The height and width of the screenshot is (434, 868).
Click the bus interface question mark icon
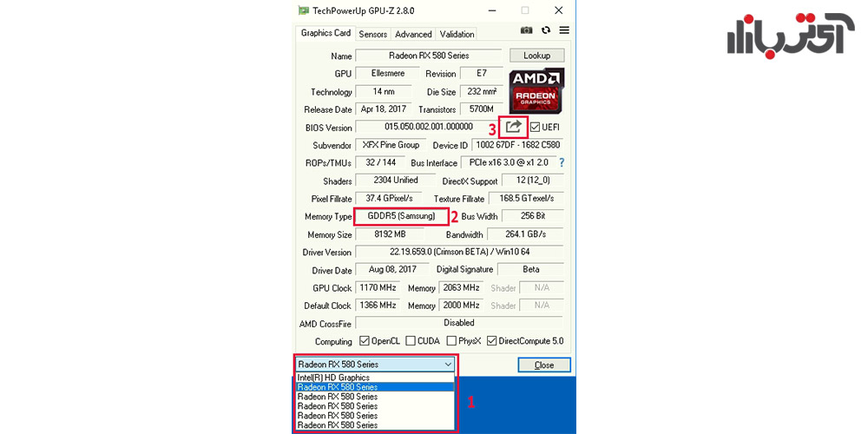click(x=562, y=163)
